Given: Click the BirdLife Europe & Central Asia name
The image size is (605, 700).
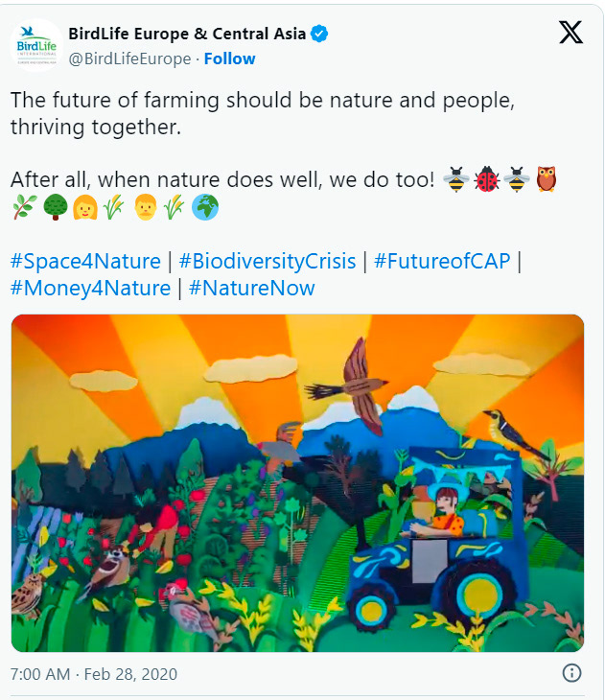Looking at the screenshot, I should [x=187, y=34].
